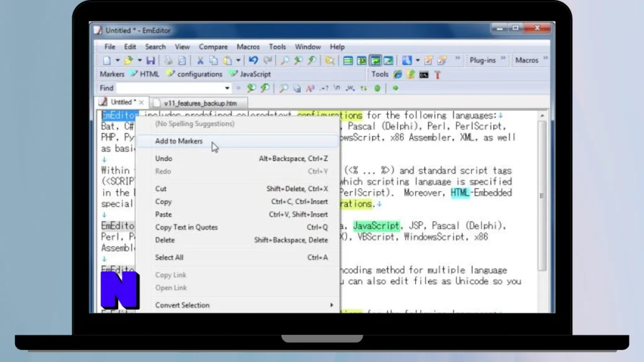Toggle the JavaScript marker
This screenshot has width=644, height=362.
pos(250,74)
